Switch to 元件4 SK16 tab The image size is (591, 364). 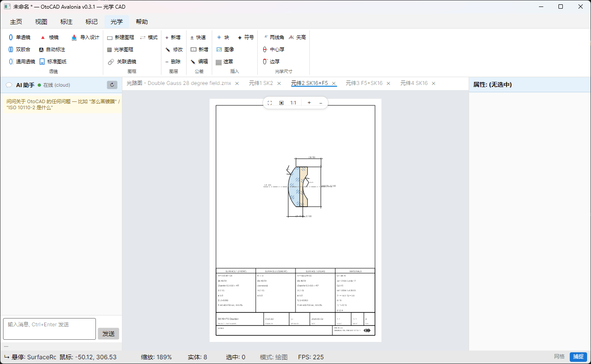414,83
